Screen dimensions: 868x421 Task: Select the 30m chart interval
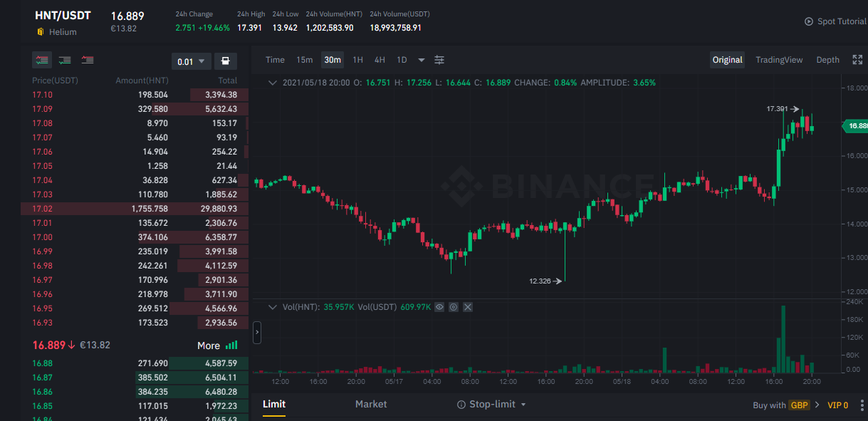333,60
